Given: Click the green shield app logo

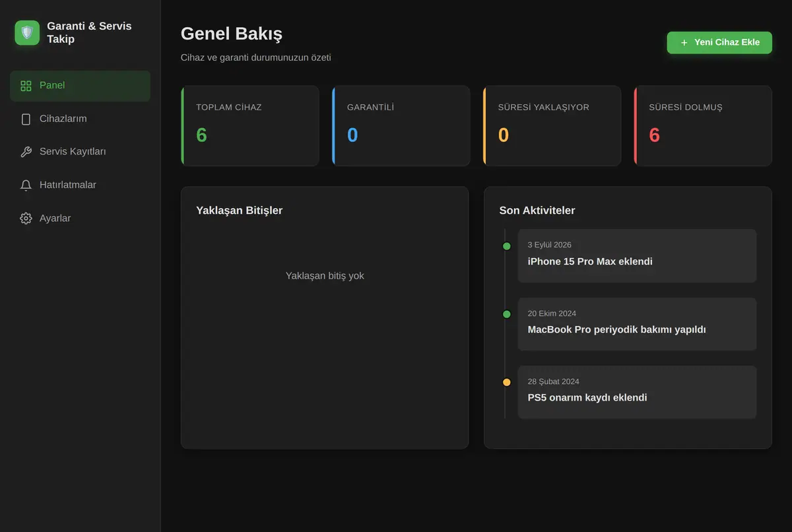Looking at the screenshot, I should [x=27, y=32].
